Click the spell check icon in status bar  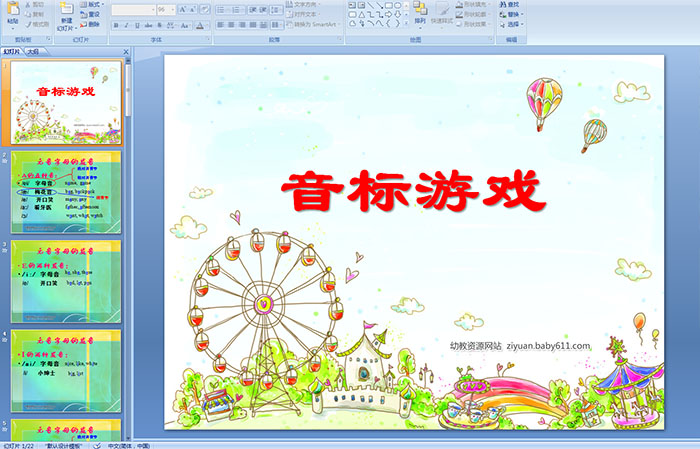tap(97, 445)
